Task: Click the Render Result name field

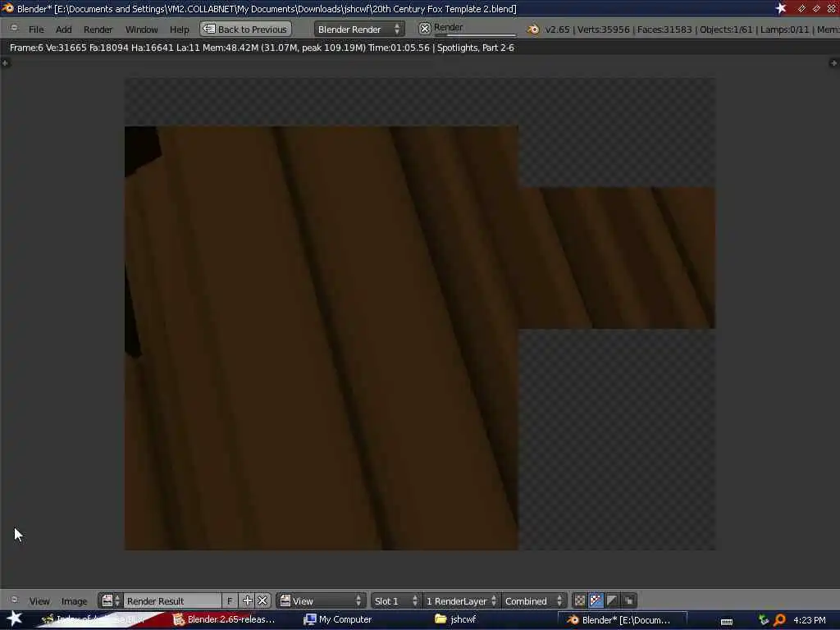Action: point(172,600)
